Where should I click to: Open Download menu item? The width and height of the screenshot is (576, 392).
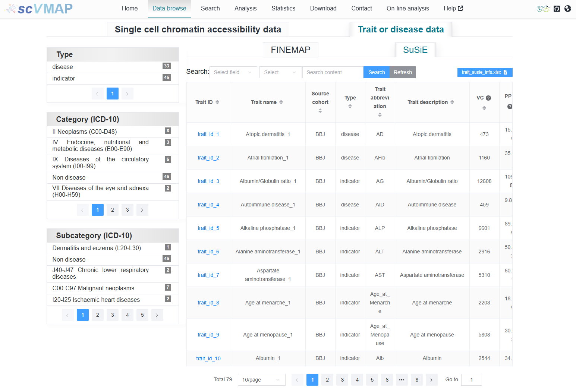pos(323,9)
